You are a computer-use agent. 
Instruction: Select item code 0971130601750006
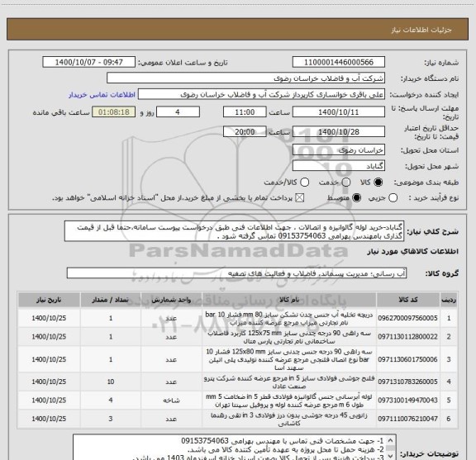(407, 359)
